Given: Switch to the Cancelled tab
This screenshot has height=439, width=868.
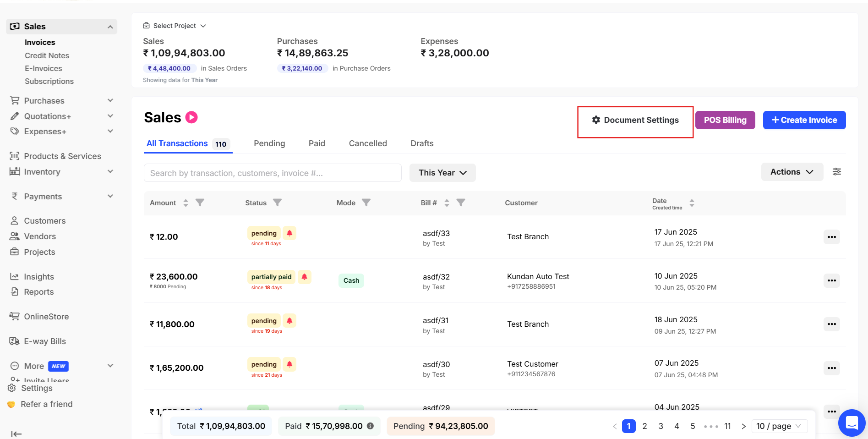Looking at the screenshot, I should click(x=368, y=143).
